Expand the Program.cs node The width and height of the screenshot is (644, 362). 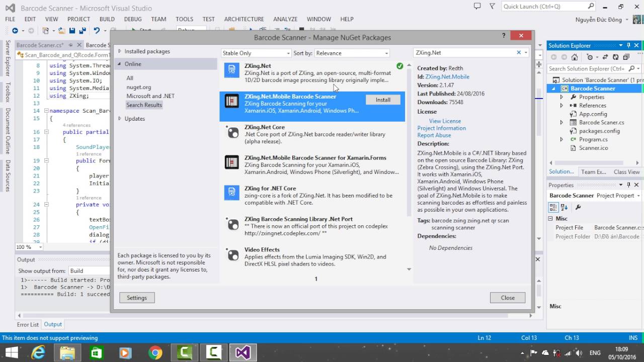(561, 139)
